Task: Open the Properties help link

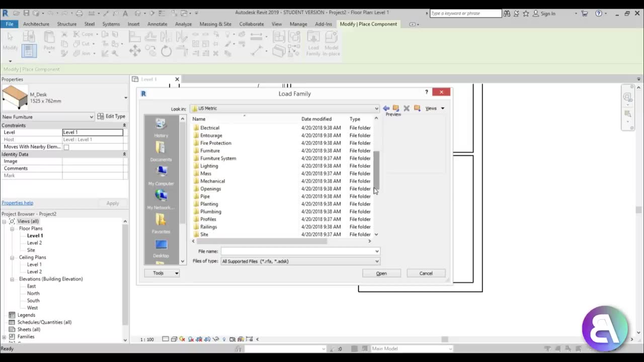Action: click(17, 203)
